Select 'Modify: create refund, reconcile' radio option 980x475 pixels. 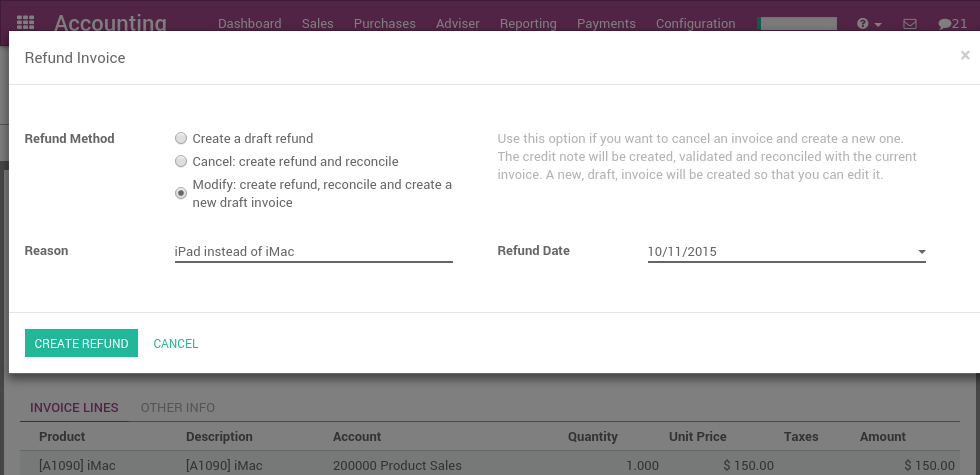click(x=181, y=193)
